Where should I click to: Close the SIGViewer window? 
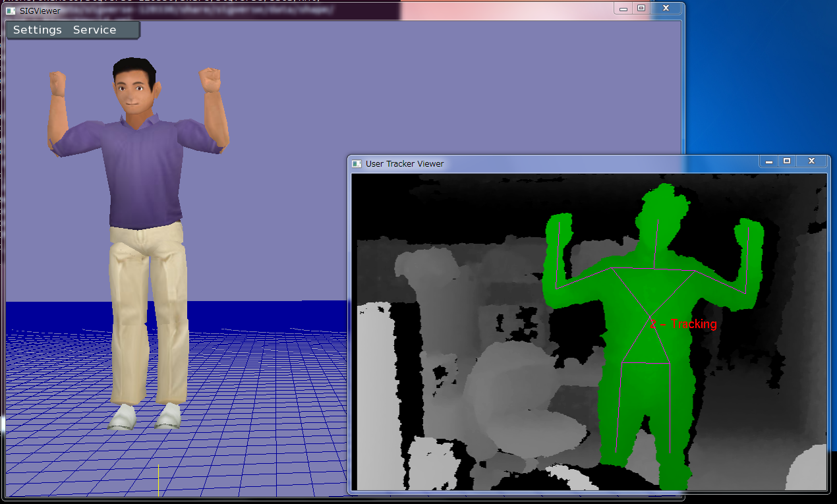666,9
